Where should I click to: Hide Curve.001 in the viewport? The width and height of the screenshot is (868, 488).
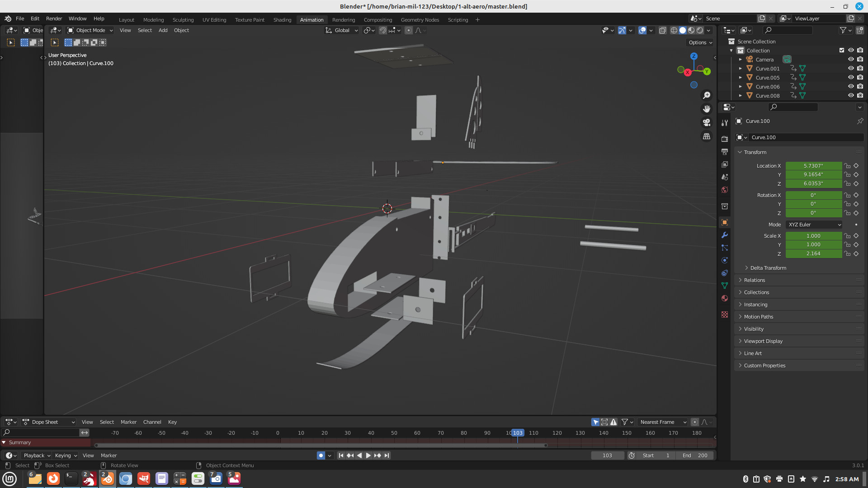tap(851, 68)
